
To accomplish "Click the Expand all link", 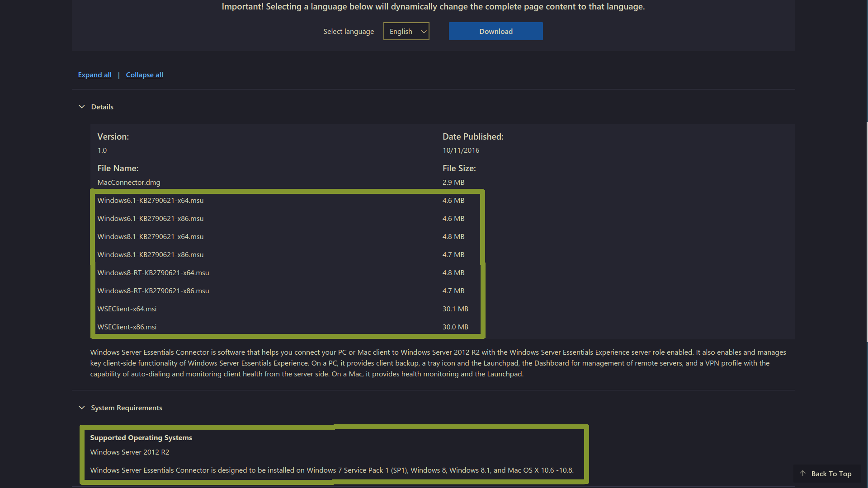I will (94, 75).
